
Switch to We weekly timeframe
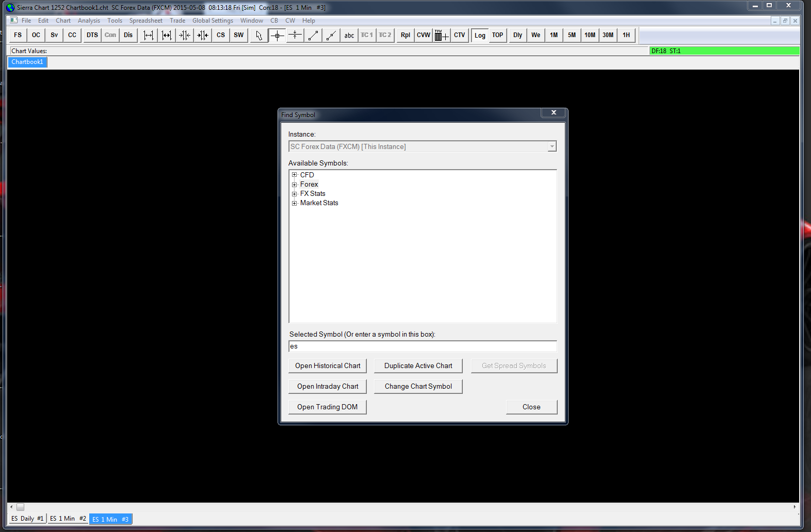pos(536,35)
